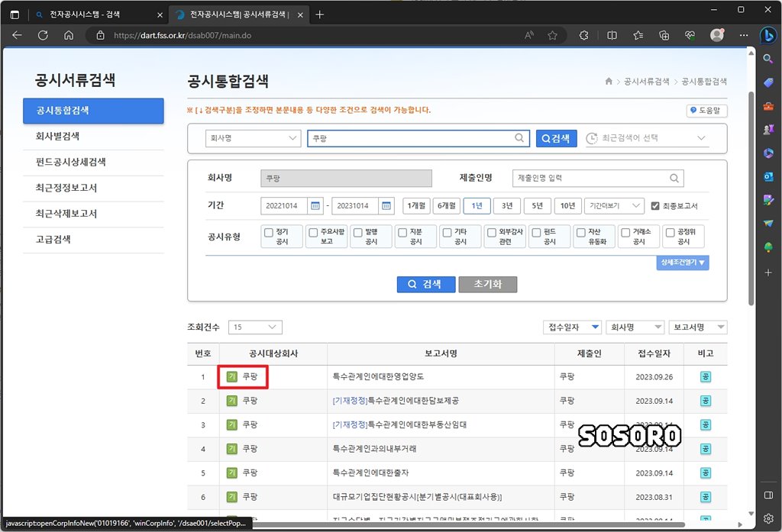Add this page to favorites

point(552,35)
